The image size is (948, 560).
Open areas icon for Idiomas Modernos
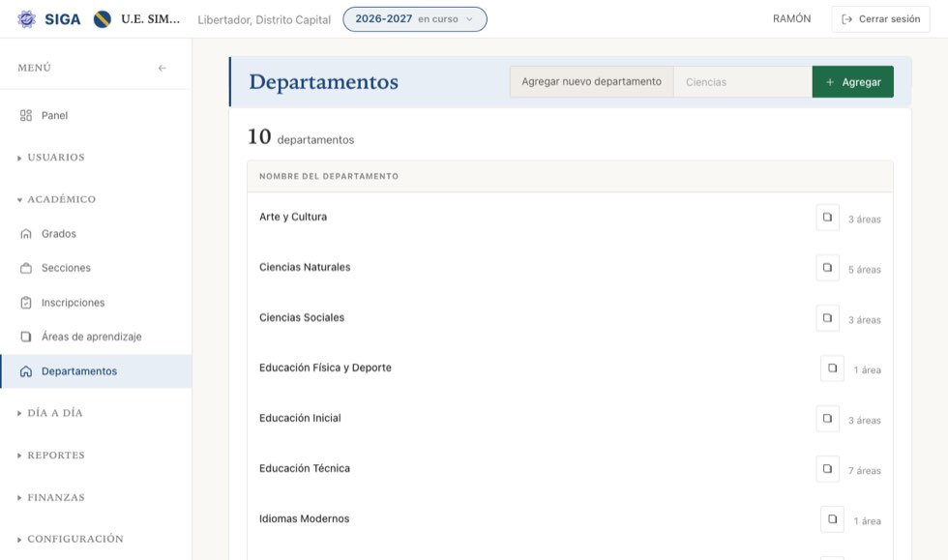(833, 519)
